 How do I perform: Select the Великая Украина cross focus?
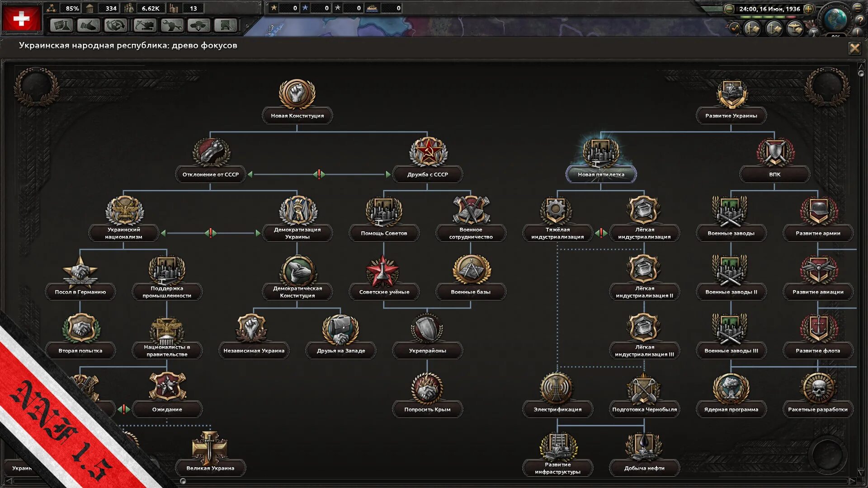pos(210,454)
